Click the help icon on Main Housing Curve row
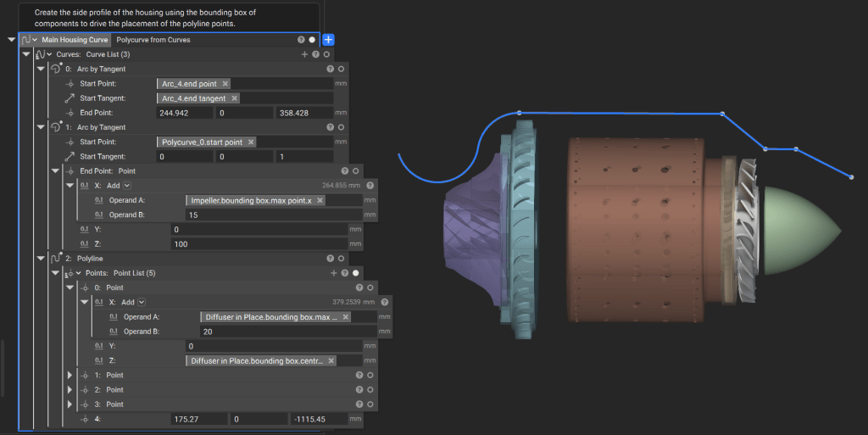The height and width of the screenshot is (435, 868). click(301, 40)
